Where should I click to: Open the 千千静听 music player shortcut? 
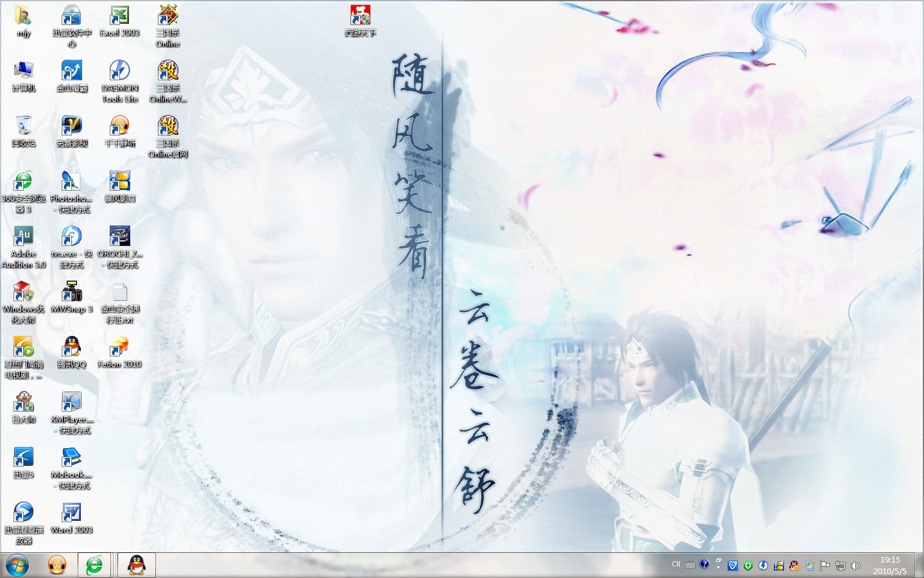[119, 132]
